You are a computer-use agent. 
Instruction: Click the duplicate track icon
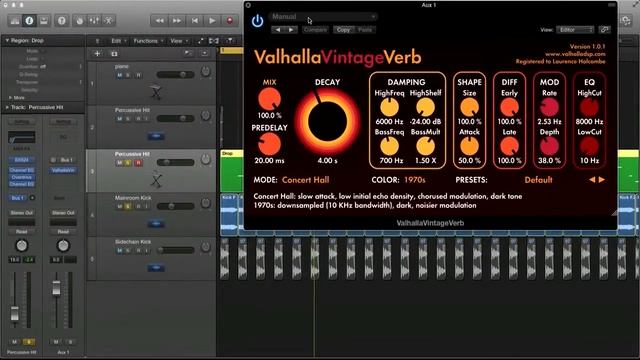[x=114, y=54]
